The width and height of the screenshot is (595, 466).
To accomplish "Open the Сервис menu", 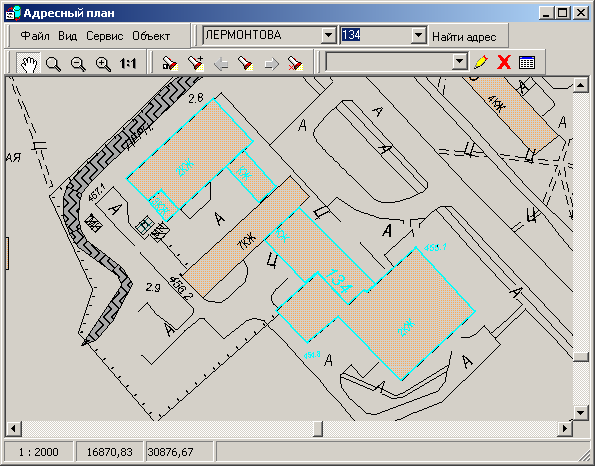I will point(104,36).
